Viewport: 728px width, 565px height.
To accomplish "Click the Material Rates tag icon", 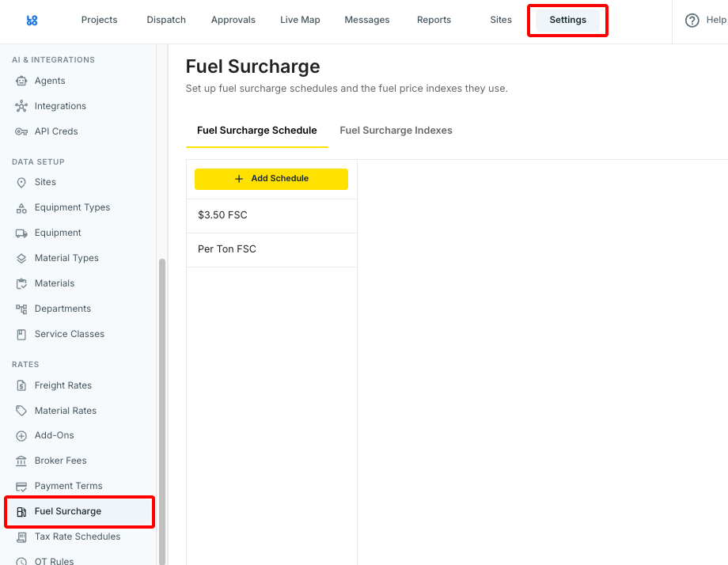I will click(x=21, y=411).
